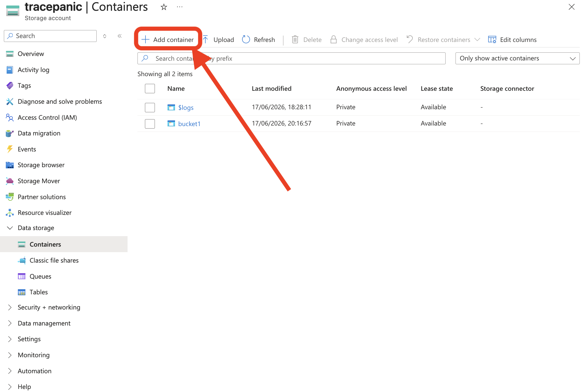Toggle the select-all header checkbox
Viewport: 585px width, 392px height.
tap(150, 89)
